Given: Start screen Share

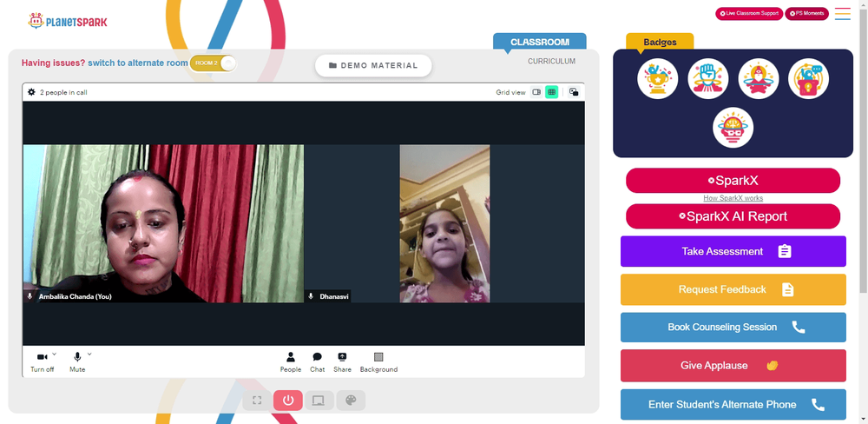Looking at the screenshot, I should click(x=342, y=362).
